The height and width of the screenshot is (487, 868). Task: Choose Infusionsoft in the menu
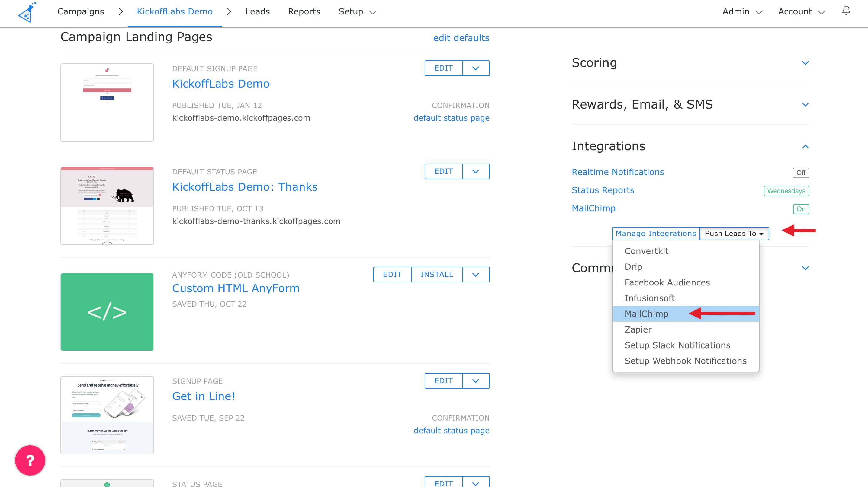coord(686,298)
